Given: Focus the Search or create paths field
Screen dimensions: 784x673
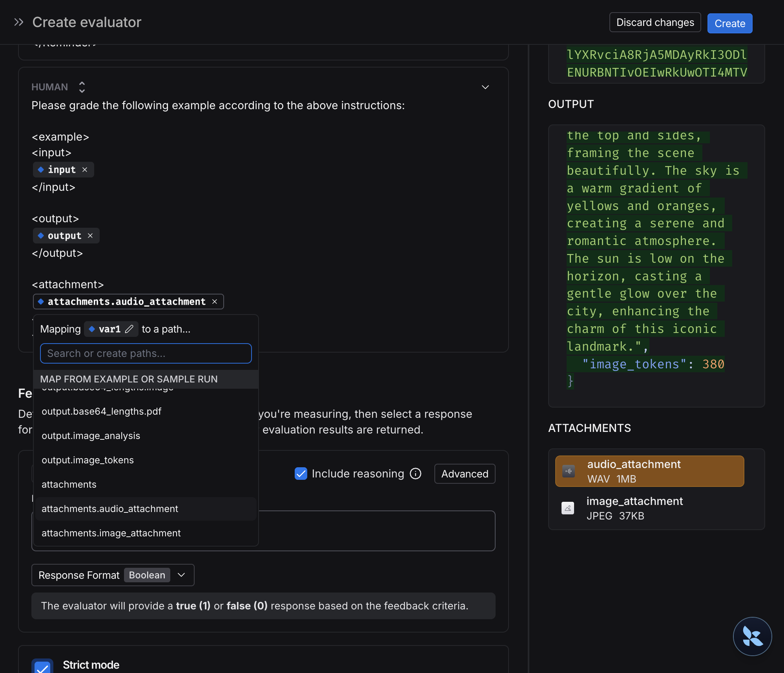Looking at the screenshot, I should [145, 353].
